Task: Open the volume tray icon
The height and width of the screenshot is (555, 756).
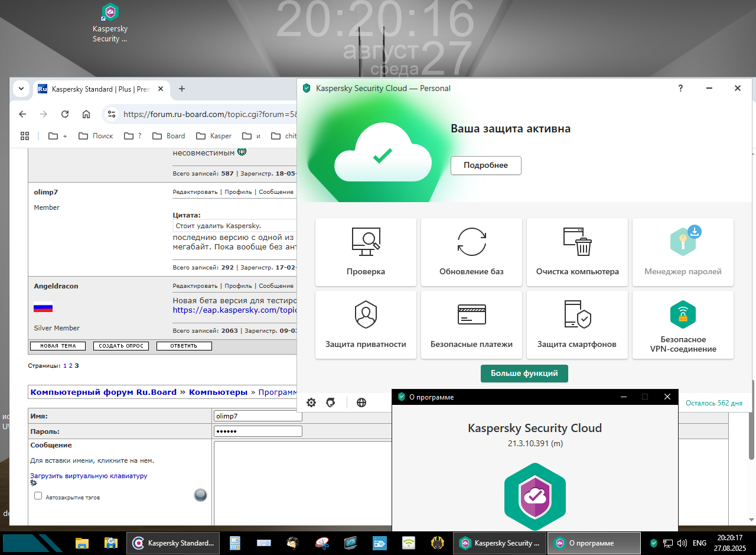Action: pos(682,543)
